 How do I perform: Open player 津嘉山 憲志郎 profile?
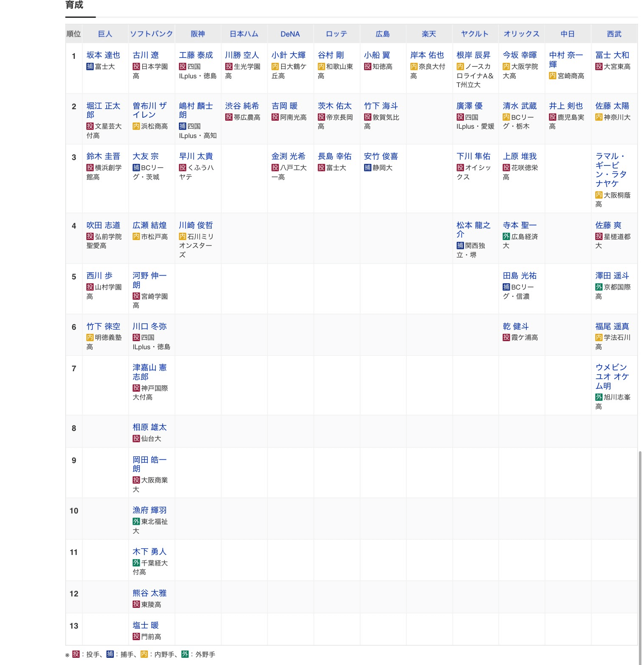coord(149,372)
